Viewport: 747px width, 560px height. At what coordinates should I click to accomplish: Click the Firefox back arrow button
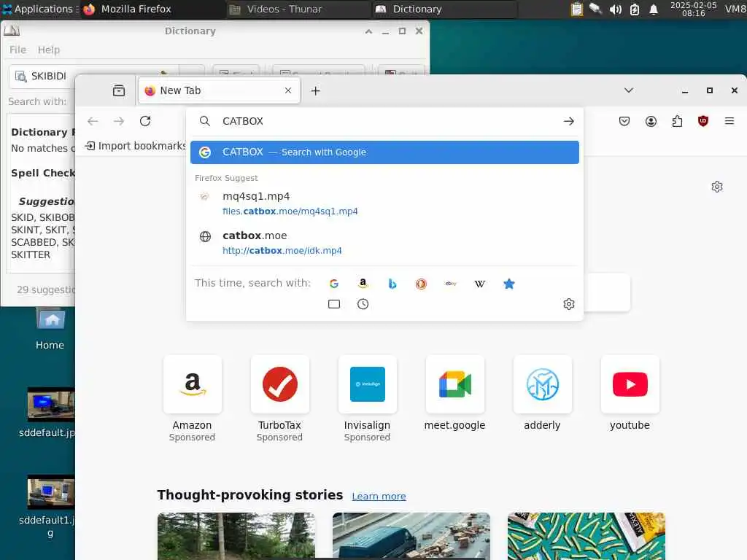[x=93, y=121]
